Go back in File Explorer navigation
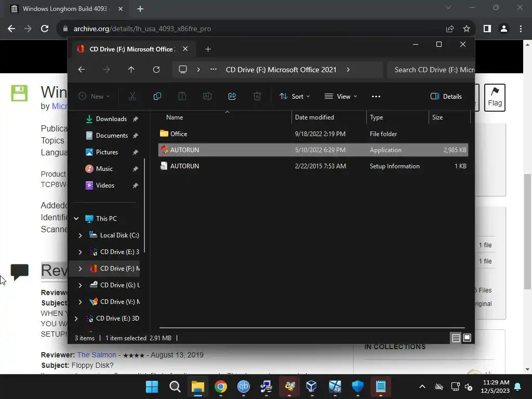 (x=82, y=70)
